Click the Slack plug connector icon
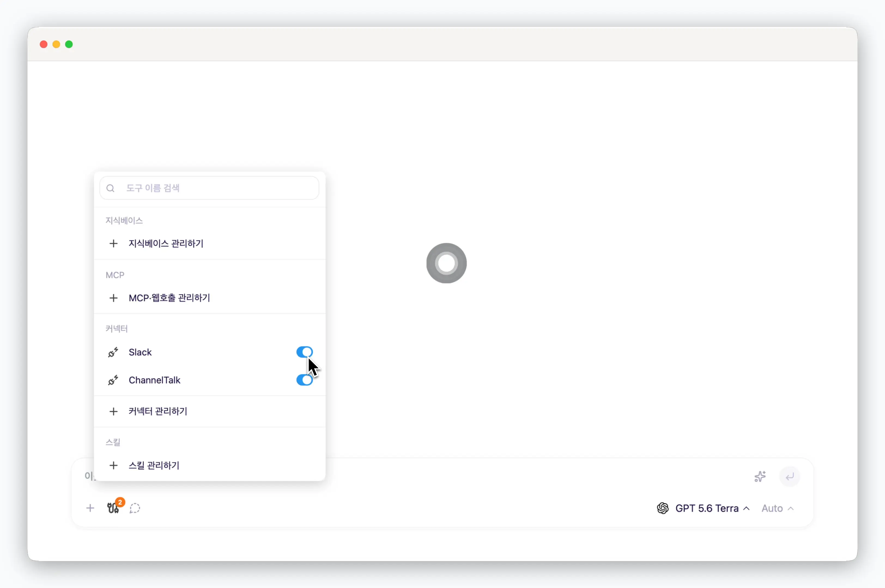This screenshot has width=885, height=588. [113, 352]
